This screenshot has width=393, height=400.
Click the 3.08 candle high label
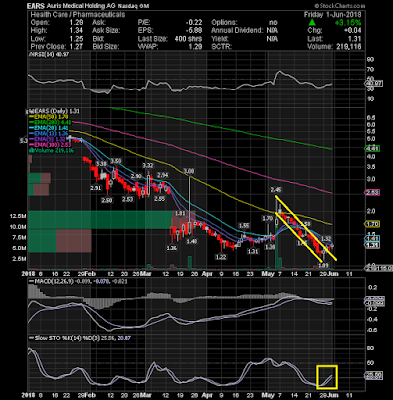point(189,171)
